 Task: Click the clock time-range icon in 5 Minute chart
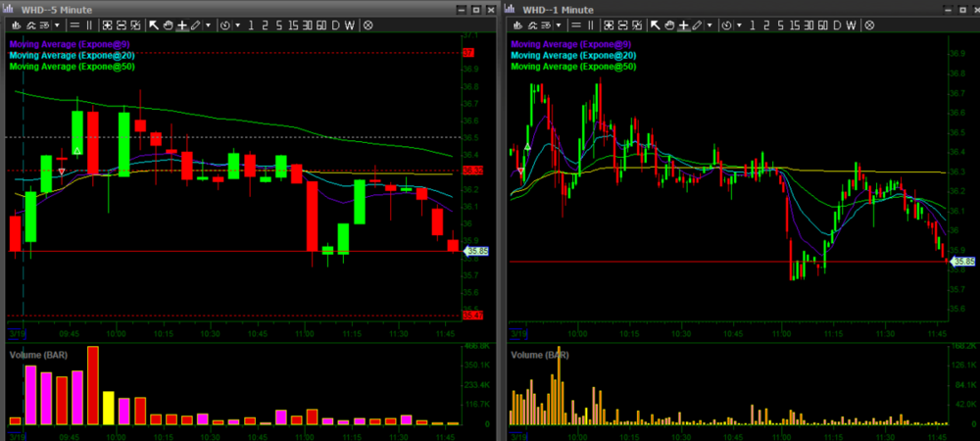tap(224, 25)
